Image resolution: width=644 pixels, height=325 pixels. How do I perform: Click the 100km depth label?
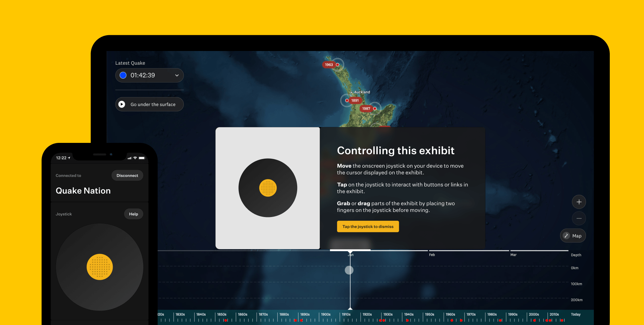[577, 284]
